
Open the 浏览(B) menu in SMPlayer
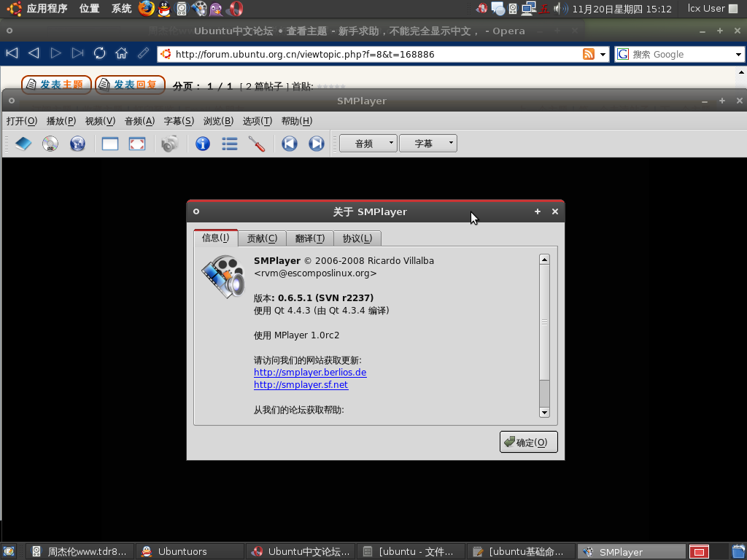[x=218, y=121]
